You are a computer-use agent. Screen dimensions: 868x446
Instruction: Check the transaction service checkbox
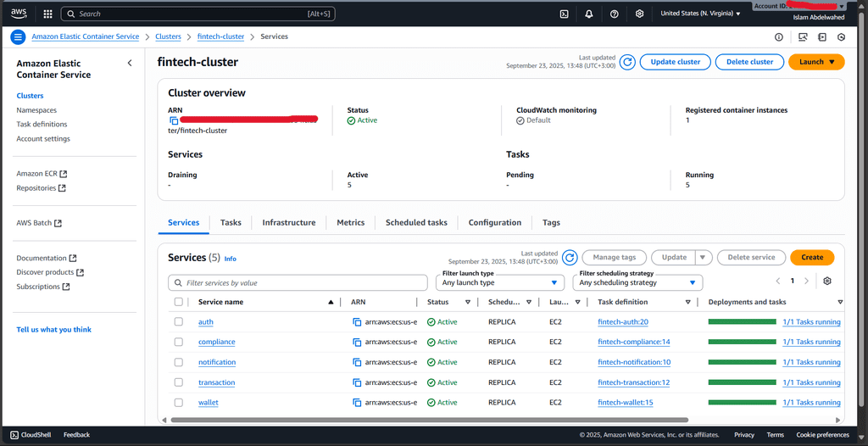coord(178,382)
